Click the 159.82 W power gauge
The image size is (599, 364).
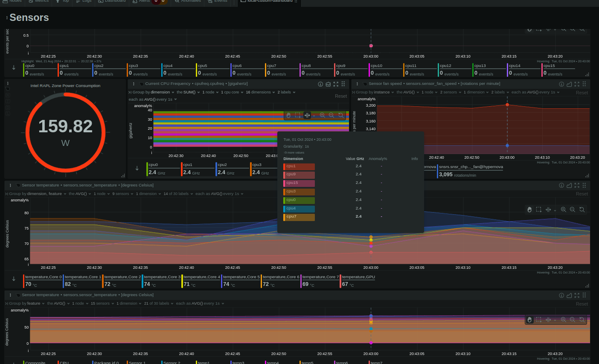point(65,133)
